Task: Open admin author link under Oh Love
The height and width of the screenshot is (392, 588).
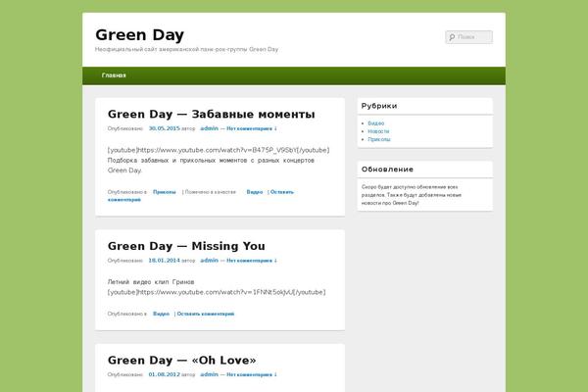Action: tap(210, 374)
